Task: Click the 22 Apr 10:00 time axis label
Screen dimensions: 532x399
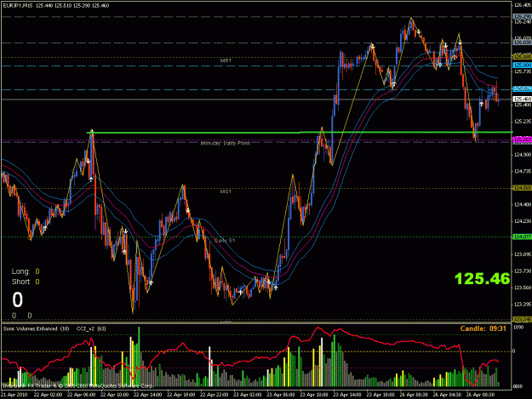Action: pos(115,395)
